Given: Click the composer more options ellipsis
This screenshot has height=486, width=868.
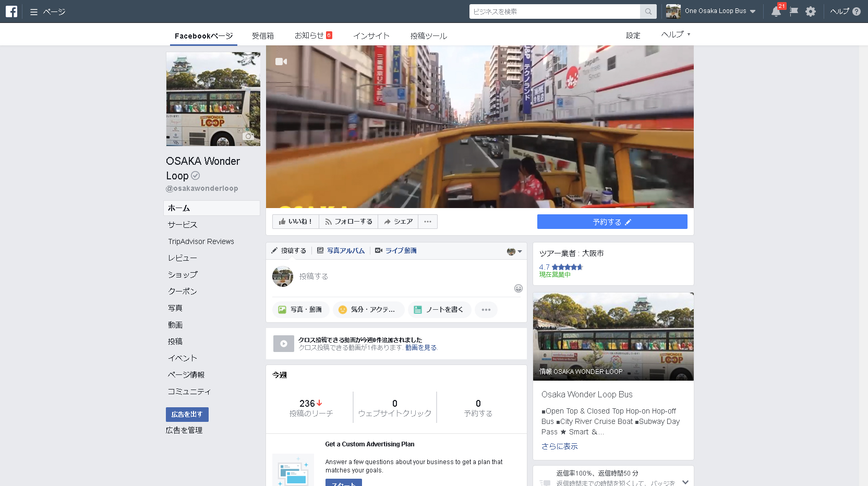Looking at the screenshot, I should (486, 310).
